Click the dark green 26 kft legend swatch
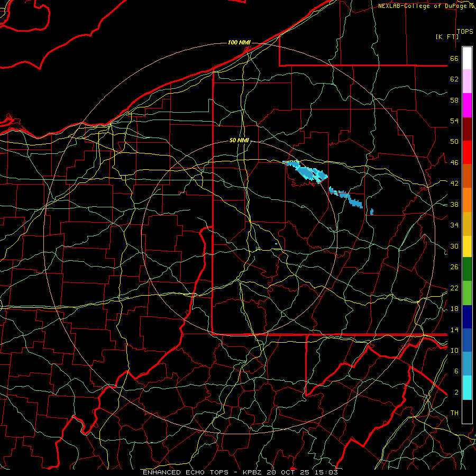 pyautogui.click(x=467, y=269)
